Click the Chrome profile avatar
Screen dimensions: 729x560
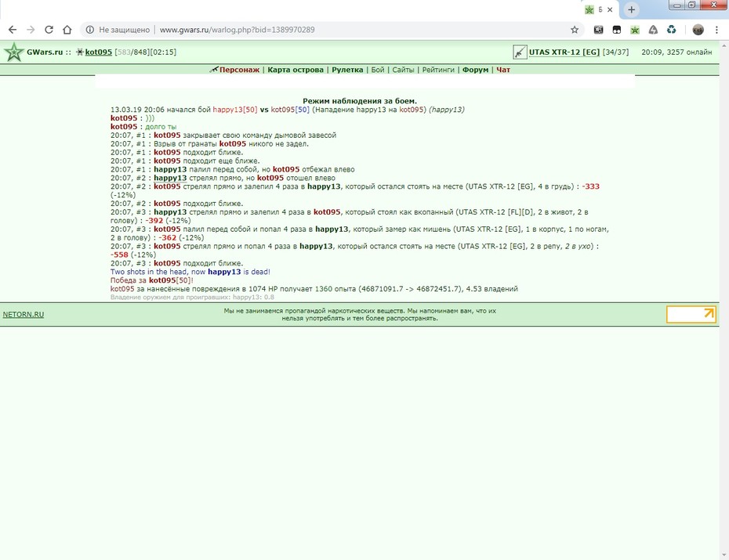[x=698, y=30]
